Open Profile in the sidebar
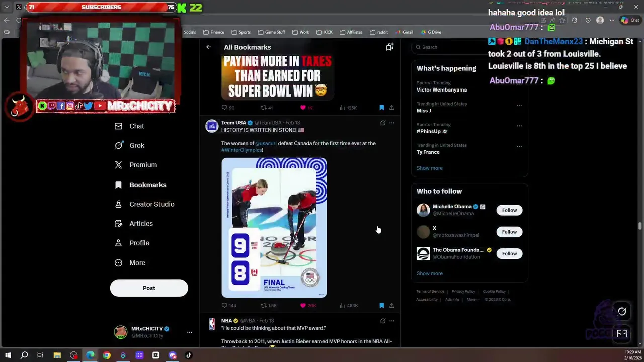This screenshot has width=644, height=362. click(132, 243)
